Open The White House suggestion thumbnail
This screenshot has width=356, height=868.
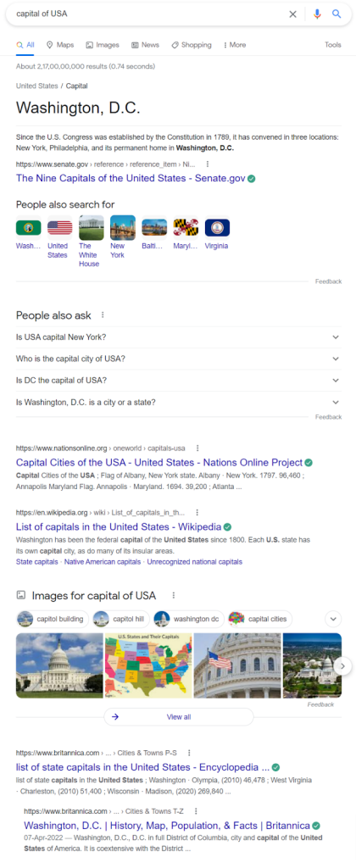[x=92, y=227]
